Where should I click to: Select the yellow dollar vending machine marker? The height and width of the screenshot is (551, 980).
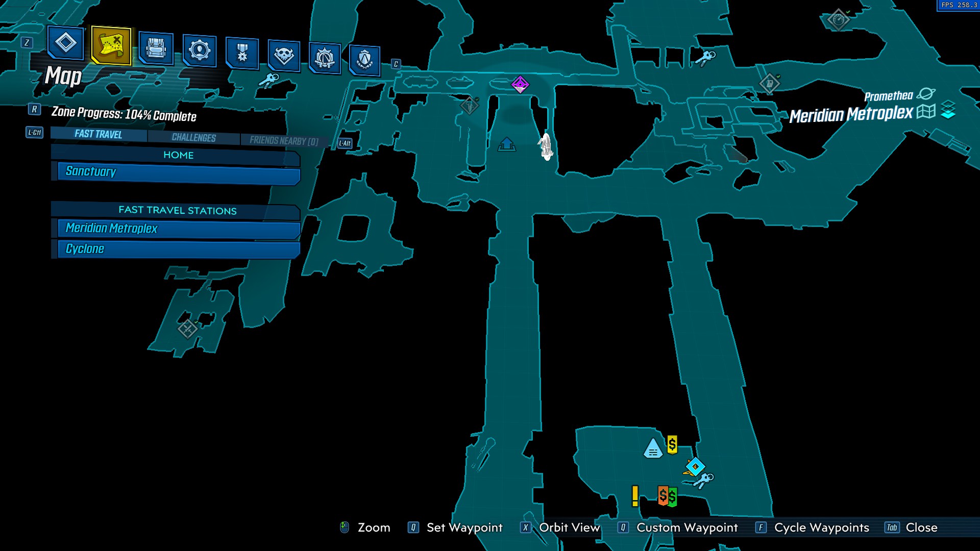point(672,444)
